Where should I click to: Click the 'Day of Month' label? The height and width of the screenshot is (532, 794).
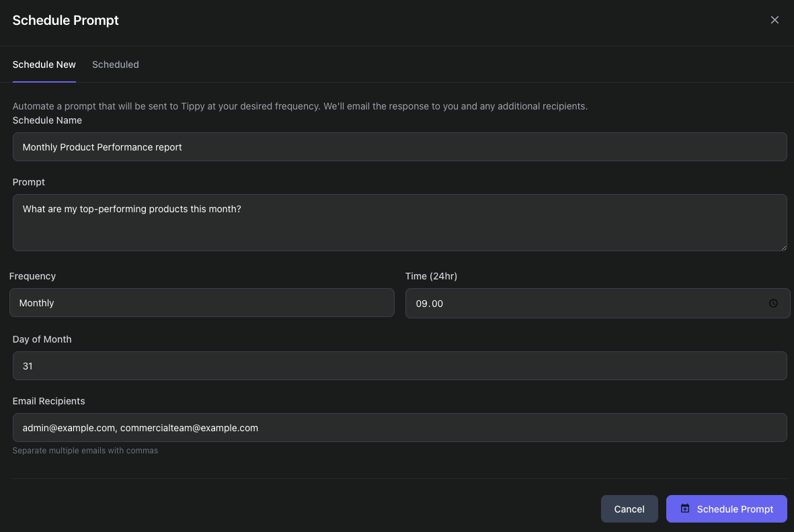coord(42,339)
